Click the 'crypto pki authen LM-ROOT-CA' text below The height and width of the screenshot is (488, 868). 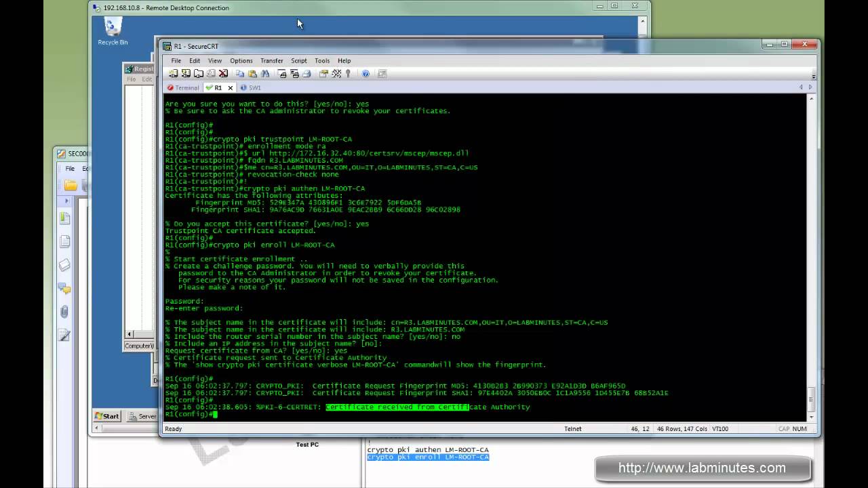(428, 449)
